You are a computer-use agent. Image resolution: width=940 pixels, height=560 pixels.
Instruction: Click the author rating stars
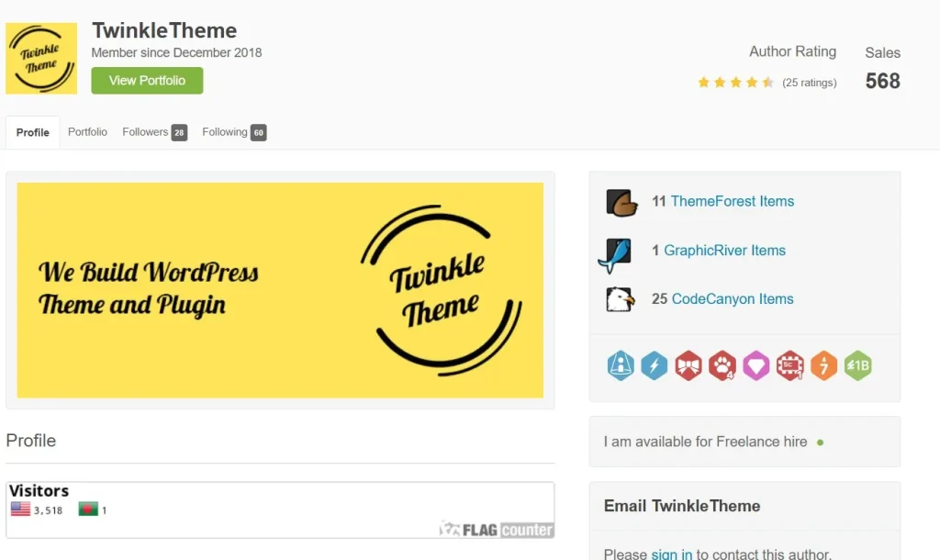coord(735,83)
